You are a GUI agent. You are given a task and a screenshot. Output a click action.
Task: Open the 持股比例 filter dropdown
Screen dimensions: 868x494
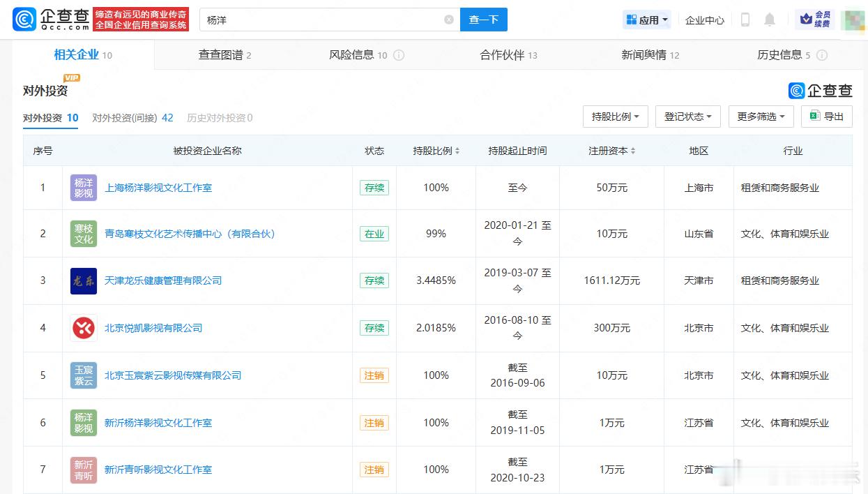pyautogui.click(x=616, y=117)
